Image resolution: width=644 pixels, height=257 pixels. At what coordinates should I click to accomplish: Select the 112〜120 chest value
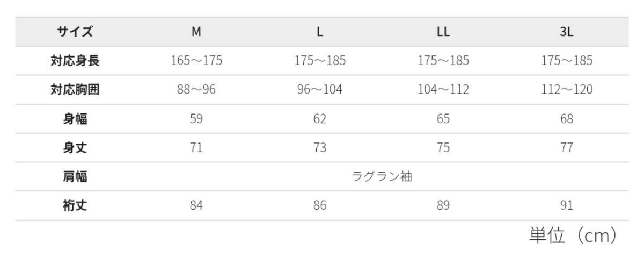pos(567,90)
